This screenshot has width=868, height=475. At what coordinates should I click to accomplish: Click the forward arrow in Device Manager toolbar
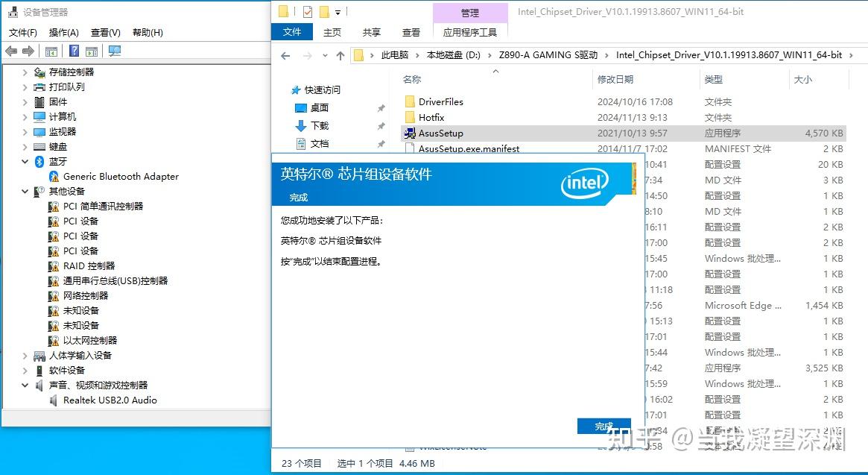coord(28,51)
